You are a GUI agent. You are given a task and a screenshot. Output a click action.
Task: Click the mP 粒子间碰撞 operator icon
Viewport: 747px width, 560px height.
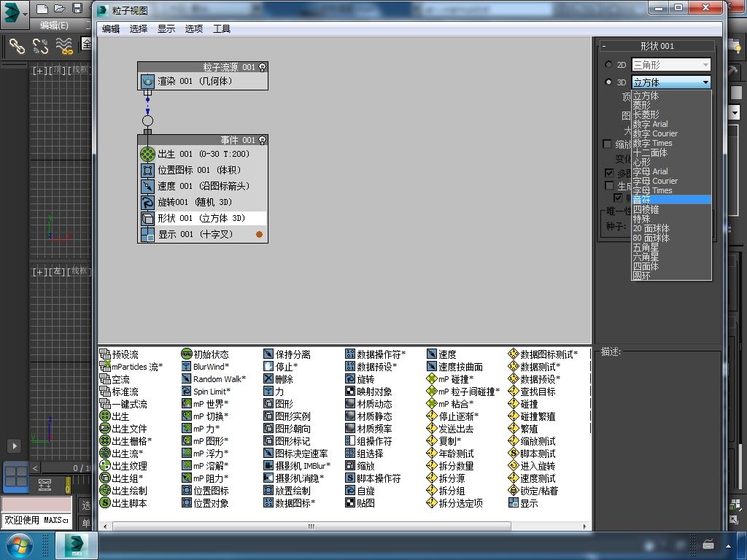tap(432, 391)
